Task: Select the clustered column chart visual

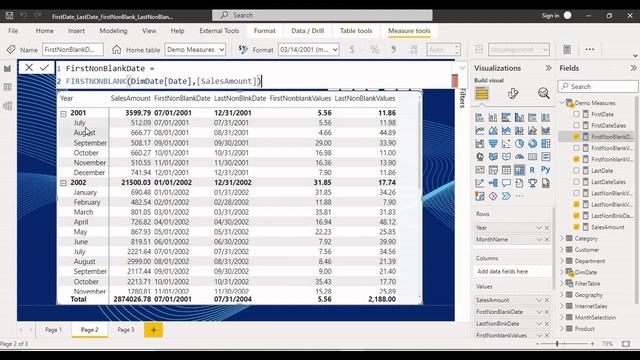Action: pos(519,118)
